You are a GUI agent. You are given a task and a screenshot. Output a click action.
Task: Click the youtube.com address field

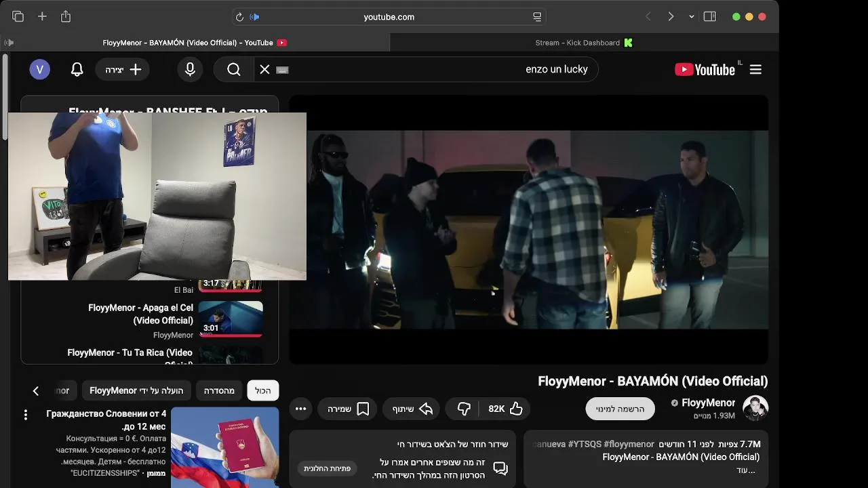tap(389, 17)
